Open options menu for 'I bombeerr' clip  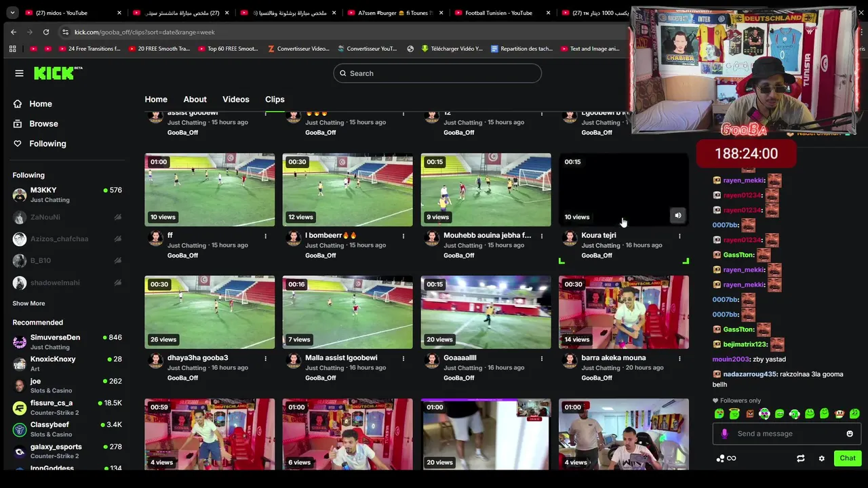403,236
